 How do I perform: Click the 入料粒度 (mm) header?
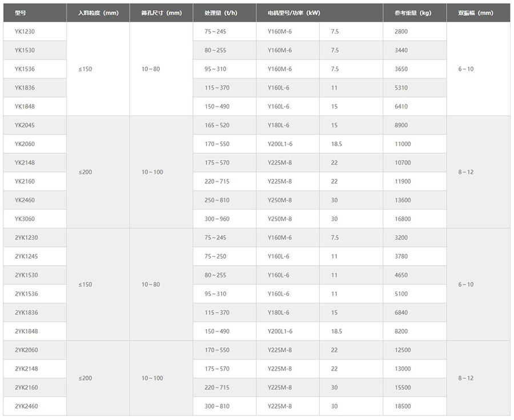(98, 13)
